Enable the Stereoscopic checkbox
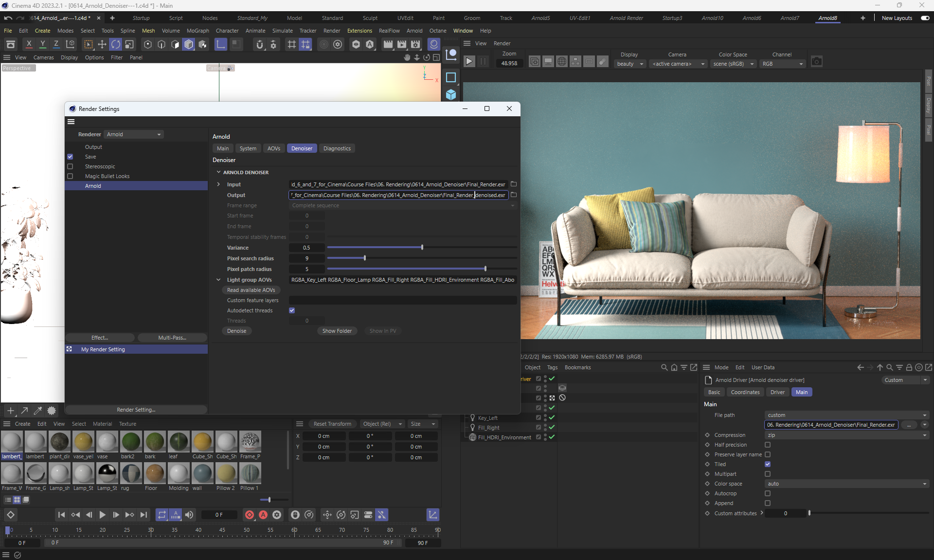Screen dimensions: 934x560 click(70, 166)
